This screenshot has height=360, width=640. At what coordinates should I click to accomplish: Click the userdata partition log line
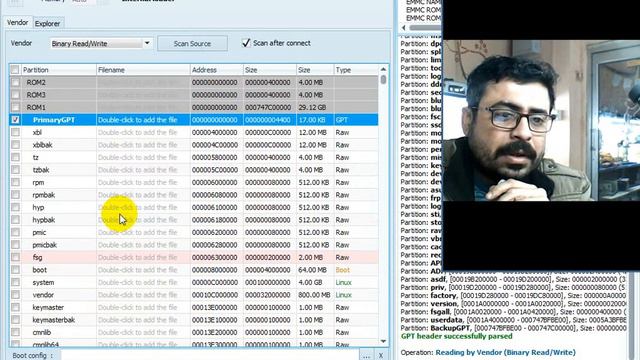(513, 320)
